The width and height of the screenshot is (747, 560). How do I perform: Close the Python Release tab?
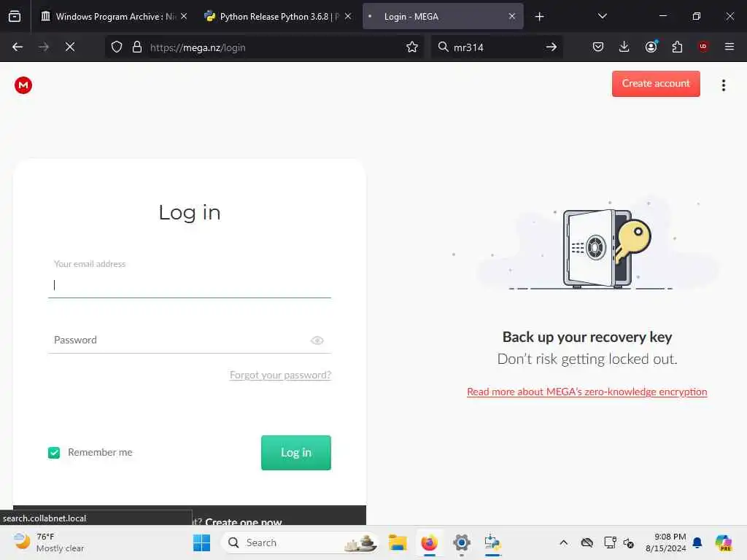coord(348,16)
